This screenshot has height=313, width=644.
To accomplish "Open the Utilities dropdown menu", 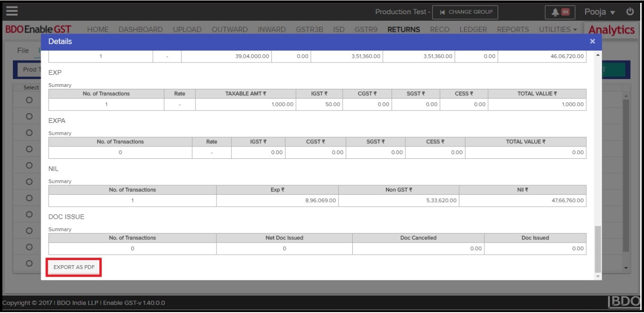I will 557,30.
